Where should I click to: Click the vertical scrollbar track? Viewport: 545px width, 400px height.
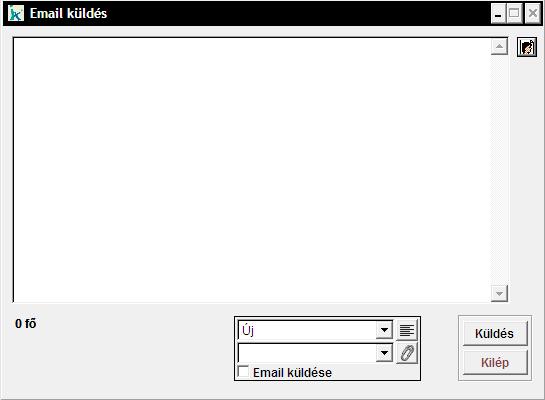[x=499, y=170]
